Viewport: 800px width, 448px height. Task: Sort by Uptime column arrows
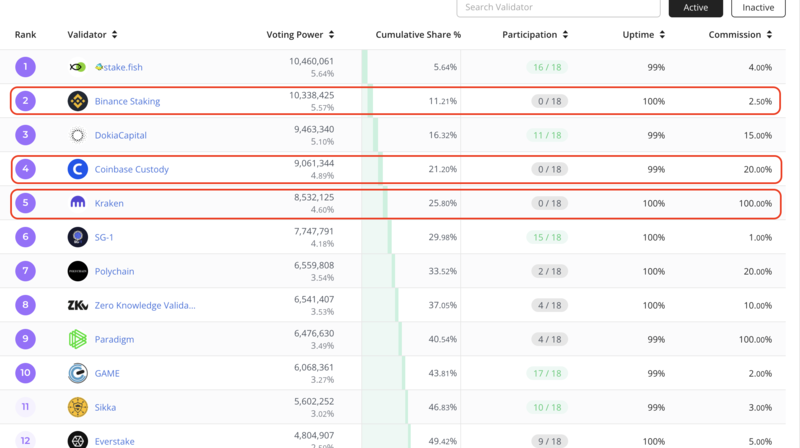click(x=662, y=34)
